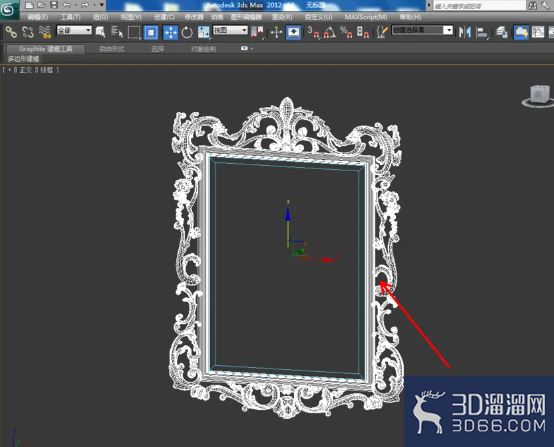This screenshot has width=554, height=447.
Task: Open the 动画 menu
Action: click(x=217, y=17)
